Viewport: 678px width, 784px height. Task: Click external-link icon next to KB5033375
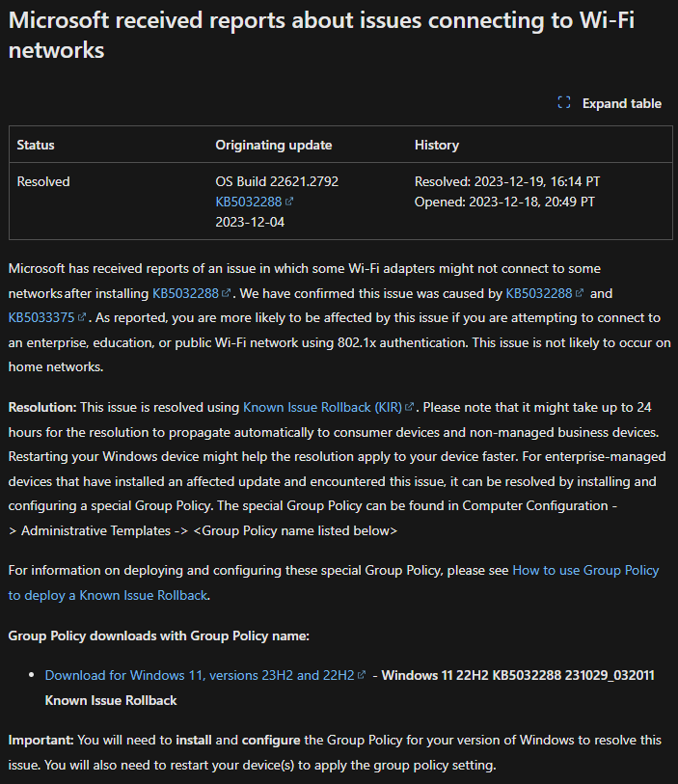coord(82,317)
